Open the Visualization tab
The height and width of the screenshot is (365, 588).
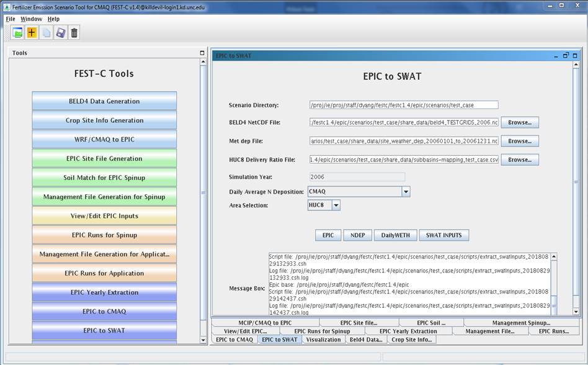click(x=323, y=340)
